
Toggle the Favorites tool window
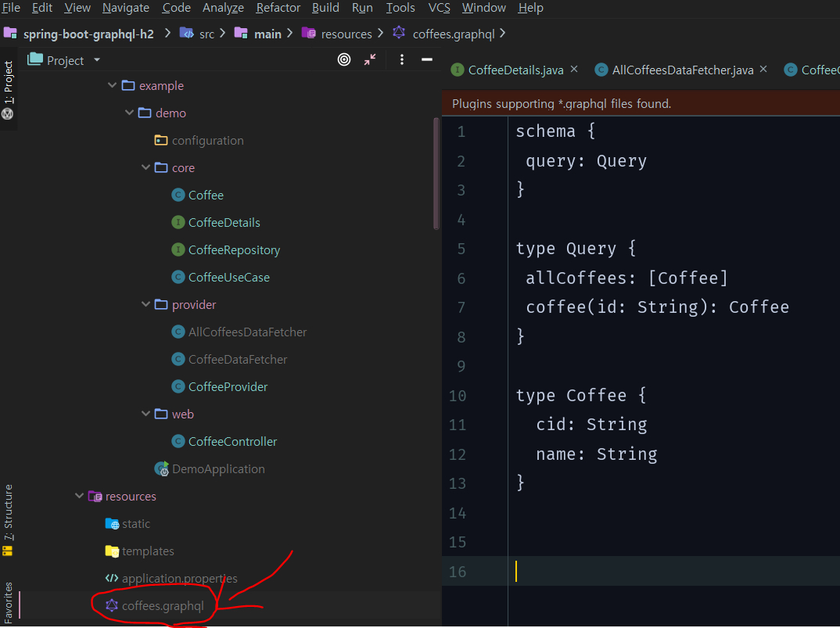(x=8, y=602)
